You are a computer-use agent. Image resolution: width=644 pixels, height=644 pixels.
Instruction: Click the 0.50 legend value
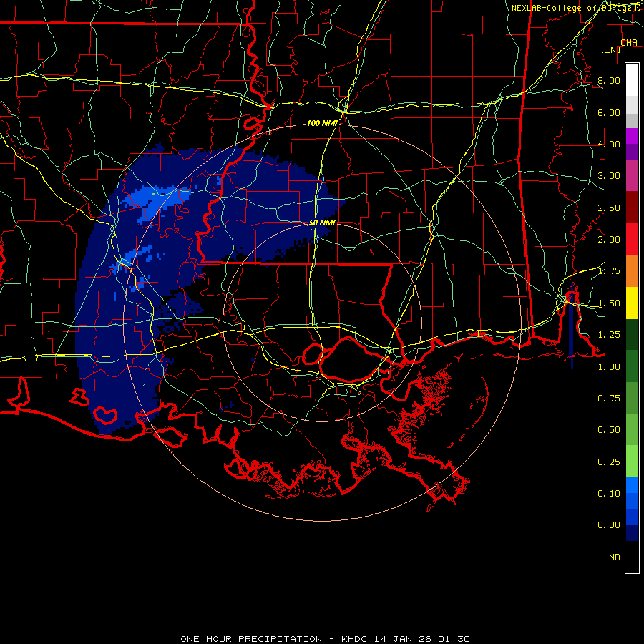(x=609, y=430)
